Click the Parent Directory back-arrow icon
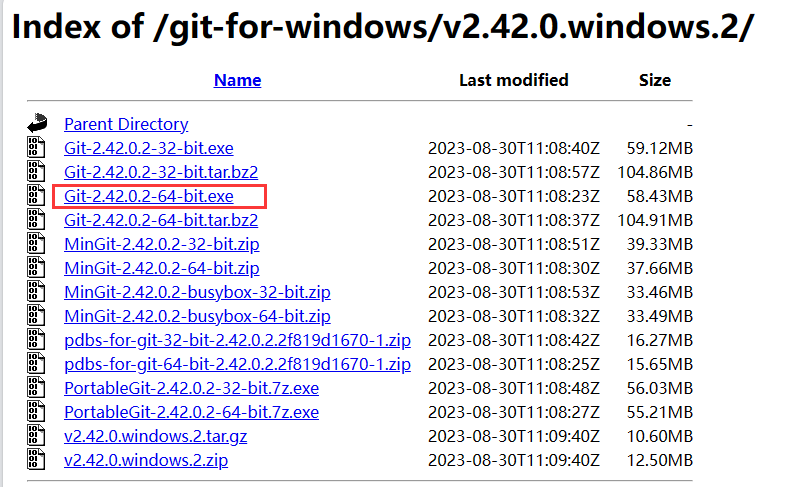 click(x=37, y=123)
